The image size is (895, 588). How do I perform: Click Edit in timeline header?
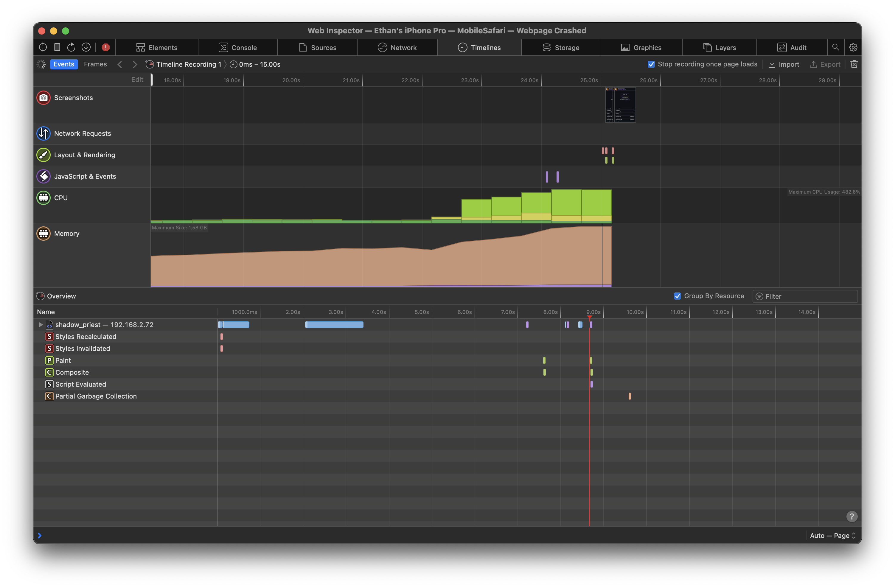click(137, 80)
